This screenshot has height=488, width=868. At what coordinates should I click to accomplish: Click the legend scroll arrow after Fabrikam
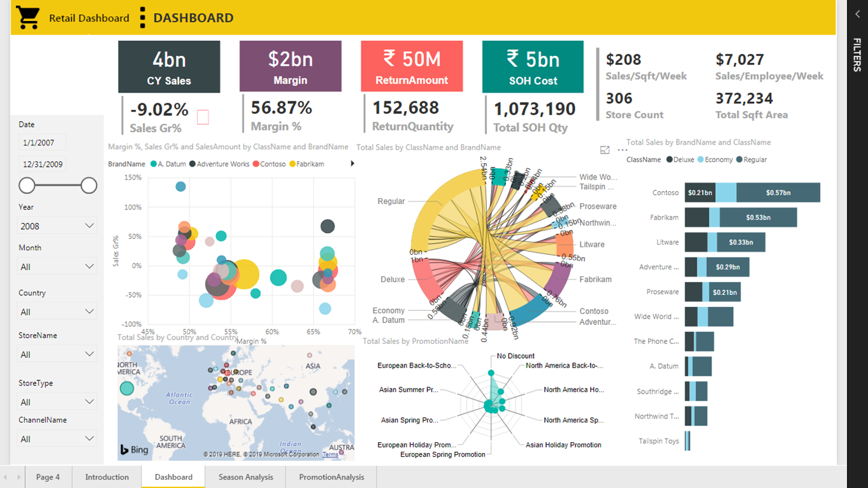(352, 164)
